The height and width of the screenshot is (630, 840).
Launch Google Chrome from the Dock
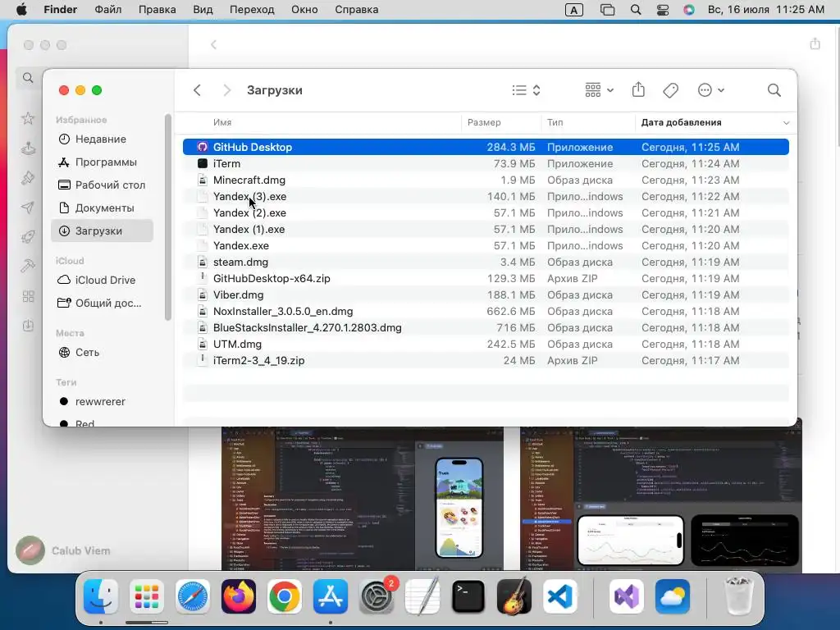285,596
